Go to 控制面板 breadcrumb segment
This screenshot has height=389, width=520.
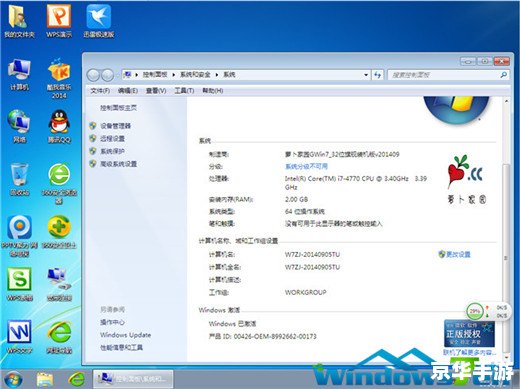[x=155, y=75]
